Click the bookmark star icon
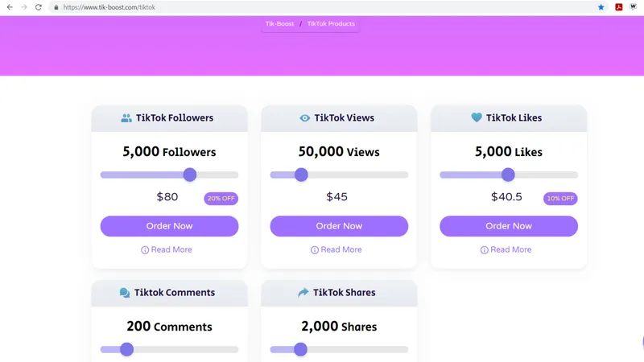 click(601, 7)
